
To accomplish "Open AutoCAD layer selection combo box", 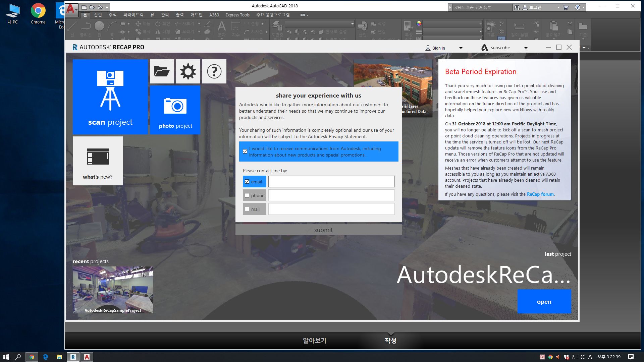I will (320, 24).
